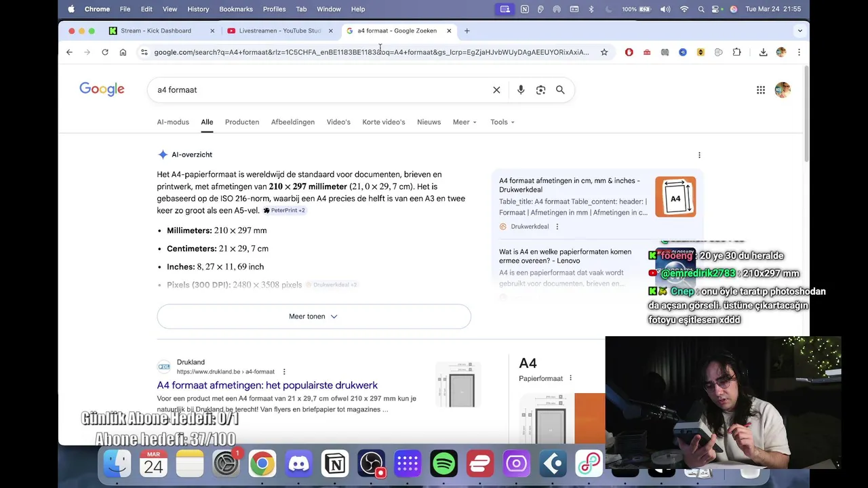
Task: Open Spotify from the Dock
Action: (x=444, y=464)
